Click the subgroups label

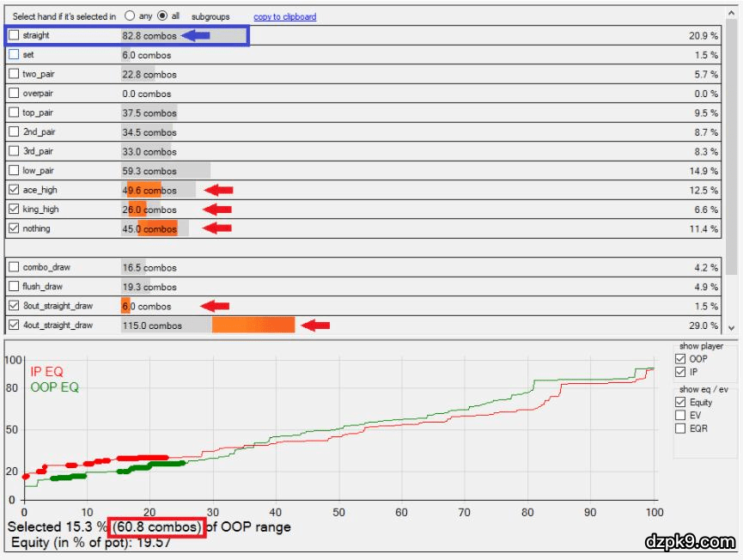pyautogui.click(x=210, y=16)
